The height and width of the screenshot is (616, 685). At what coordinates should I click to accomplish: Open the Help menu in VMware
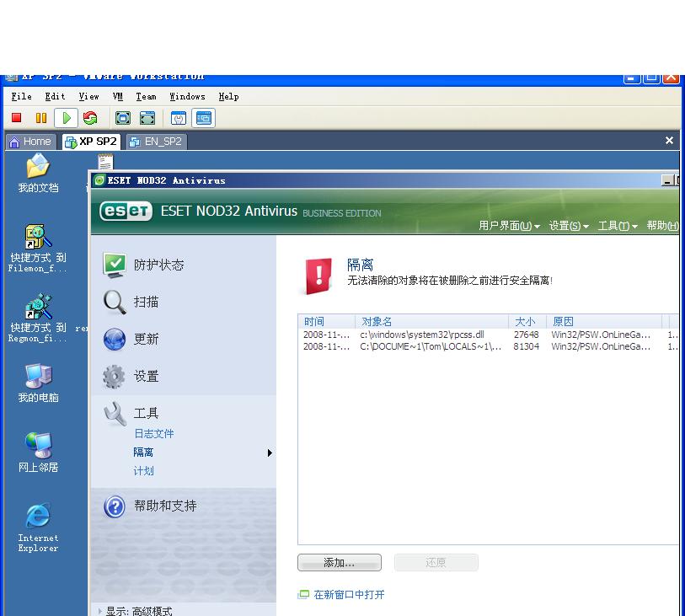[x=228, y=97]
